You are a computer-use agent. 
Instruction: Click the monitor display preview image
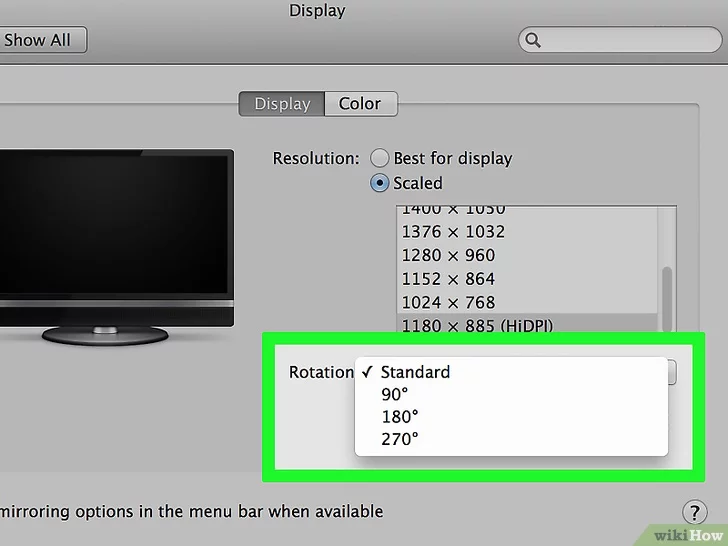tap(116, 247)
